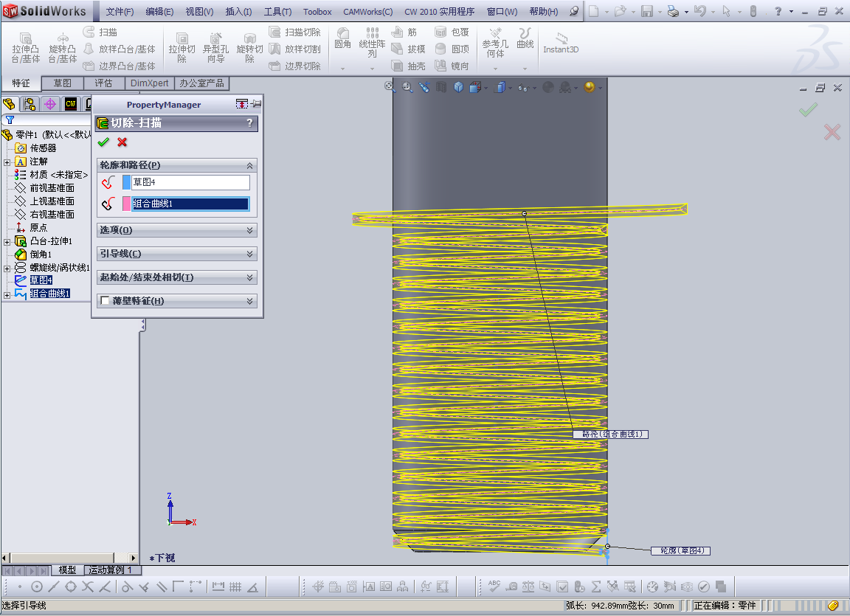The height and width of the screenshot is (616, 850).
Task: Expand the Options (选项) section
Action: (x=250, y=230)
